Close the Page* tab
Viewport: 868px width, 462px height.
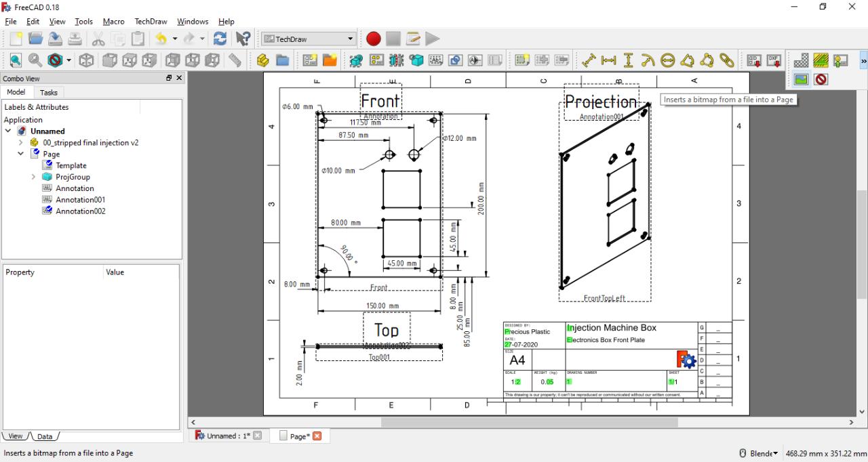pyautogui.click(x=317, y=436)
